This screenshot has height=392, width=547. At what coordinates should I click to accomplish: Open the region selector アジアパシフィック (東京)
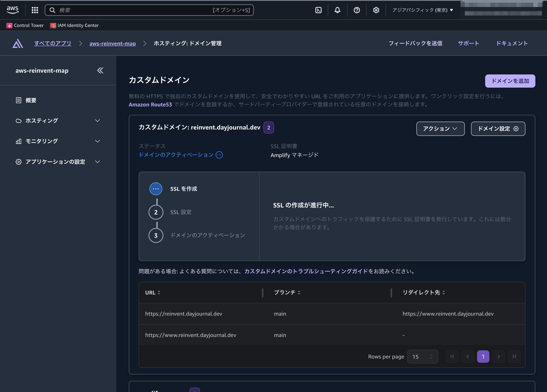422,10
